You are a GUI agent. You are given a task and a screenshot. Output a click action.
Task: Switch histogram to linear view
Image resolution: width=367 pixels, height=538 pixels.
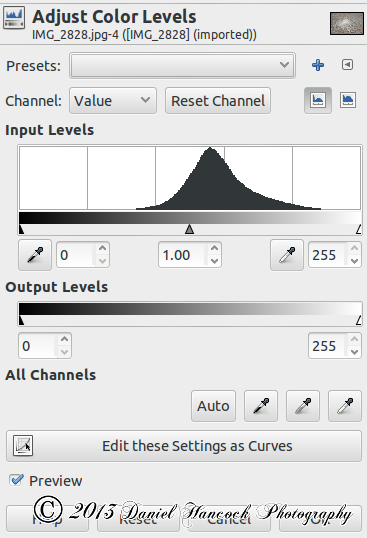click(318, 100)
